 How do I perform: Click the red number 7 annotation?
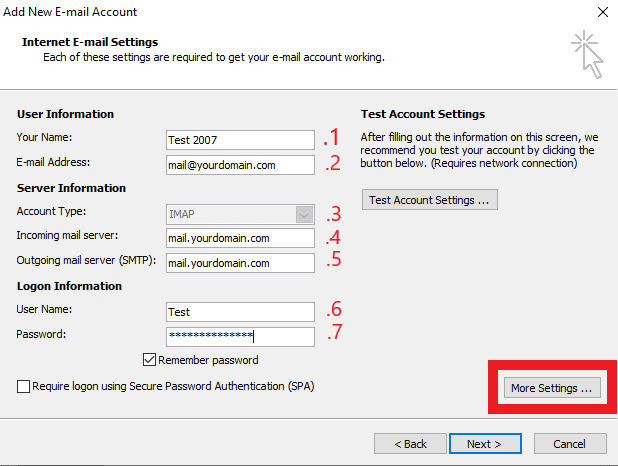332,334
